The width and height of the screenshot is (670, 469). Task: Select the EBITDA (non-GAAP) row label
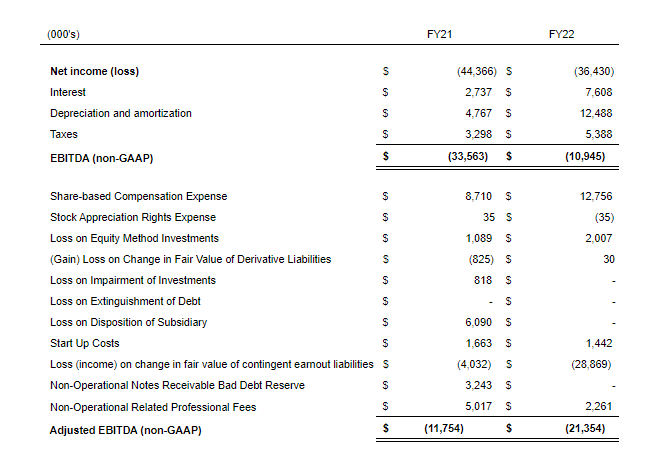[102, 156]
